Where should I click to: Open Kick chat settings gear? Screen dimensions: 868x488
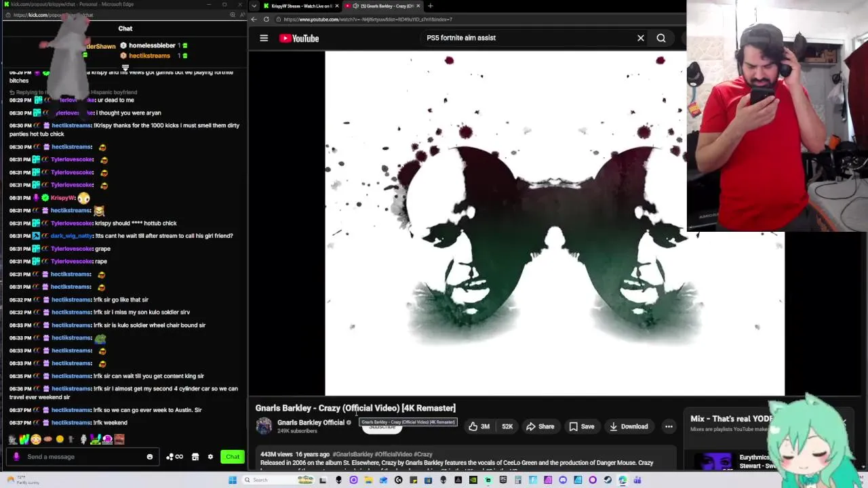[x=210, y=457]
